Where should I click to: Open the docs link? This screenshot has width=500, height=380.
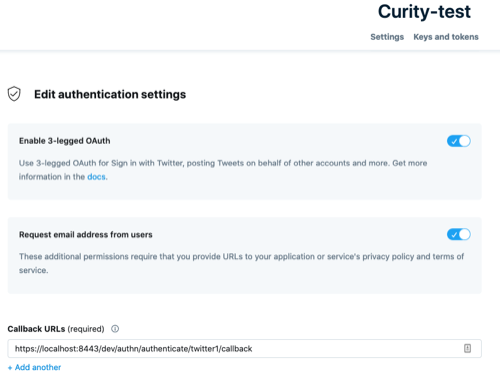96,177
